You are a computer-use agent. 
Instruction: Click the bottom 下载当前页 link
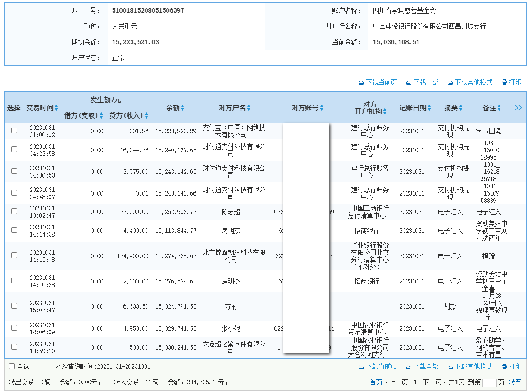(x=377, y=367)
